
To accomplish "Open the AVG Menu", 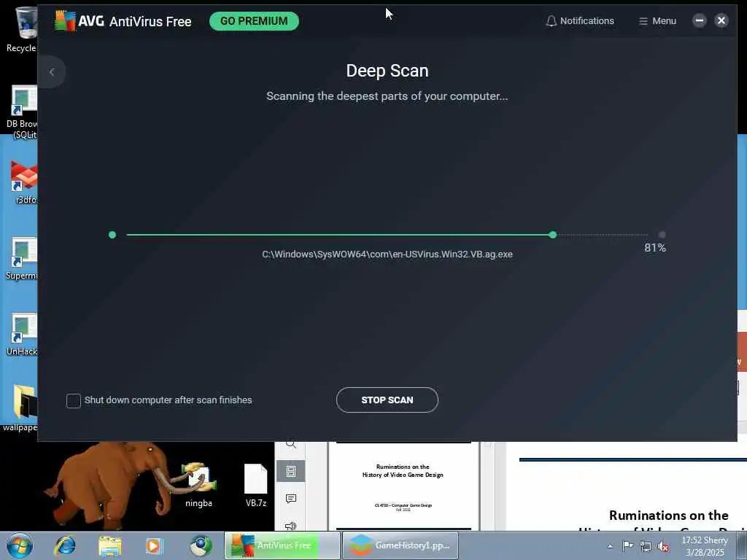I will point(657,21).
